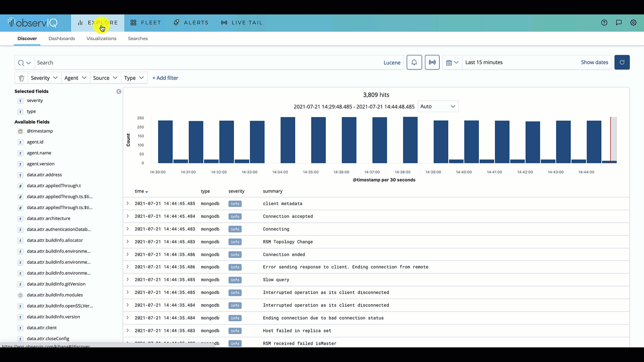Open the help question mark icon

(604, 22)
